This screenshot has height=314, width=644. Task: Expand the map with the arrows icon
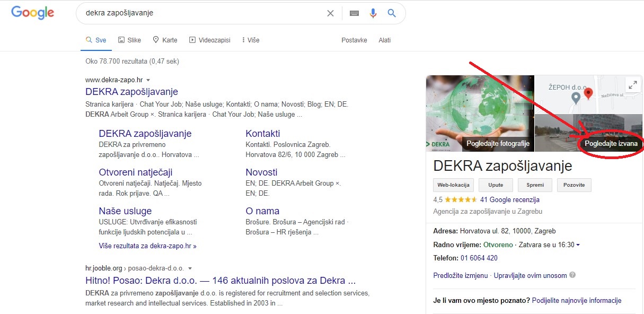(632, 84)
